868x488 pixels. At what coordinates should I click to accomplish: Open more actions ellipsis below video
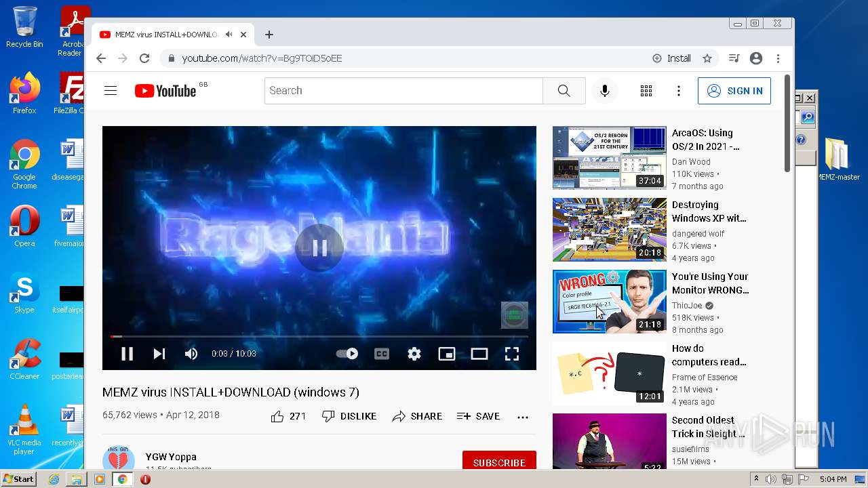tap(523, 417)
